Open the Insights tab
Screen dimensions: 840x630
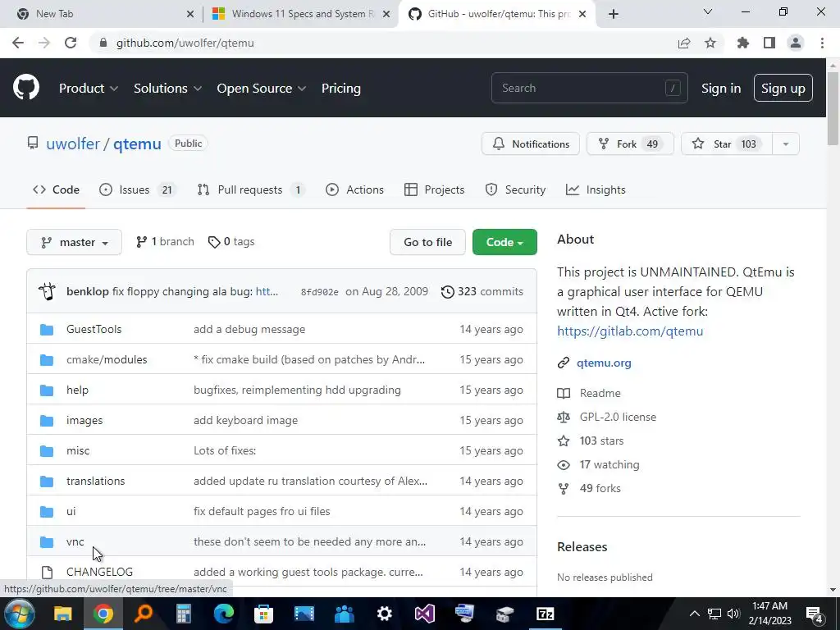pos(596,189)
